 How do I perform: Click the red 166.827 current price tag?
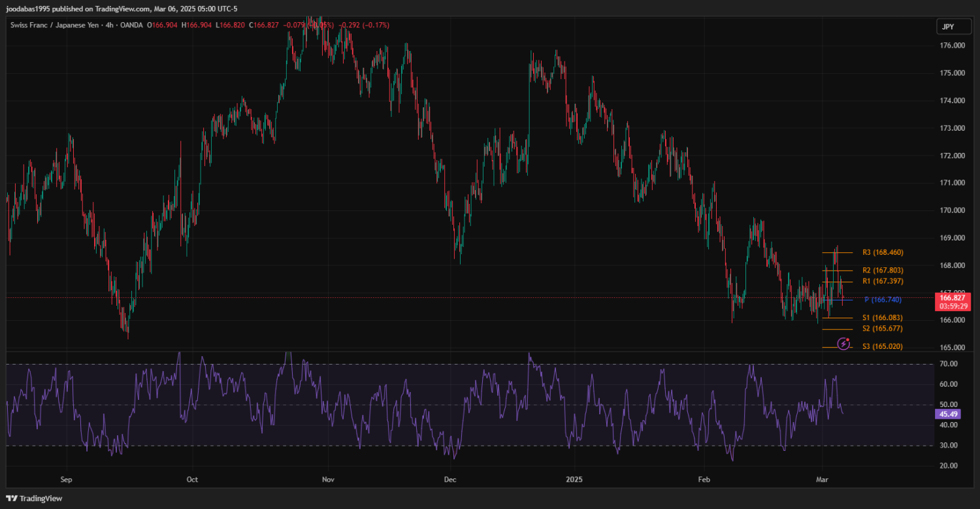click(x=953, y=297)
